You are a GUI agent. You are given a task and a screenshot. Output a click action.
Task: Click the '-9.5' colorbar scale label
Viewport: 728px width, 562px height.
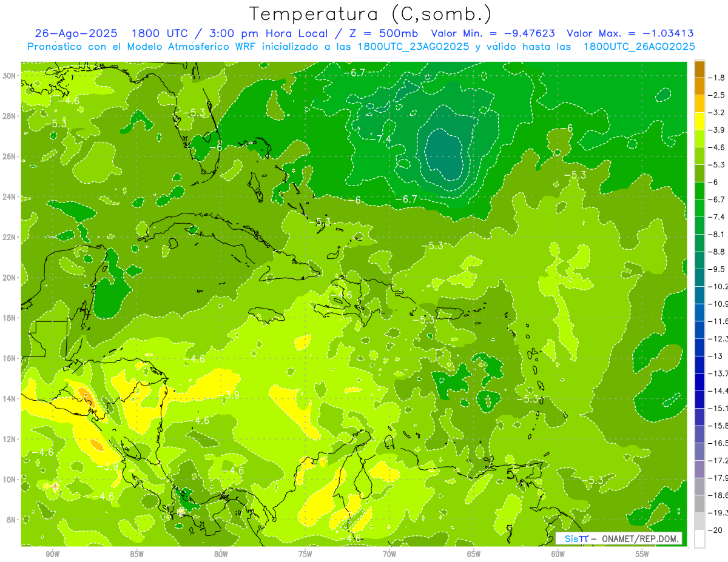[718, 269]
